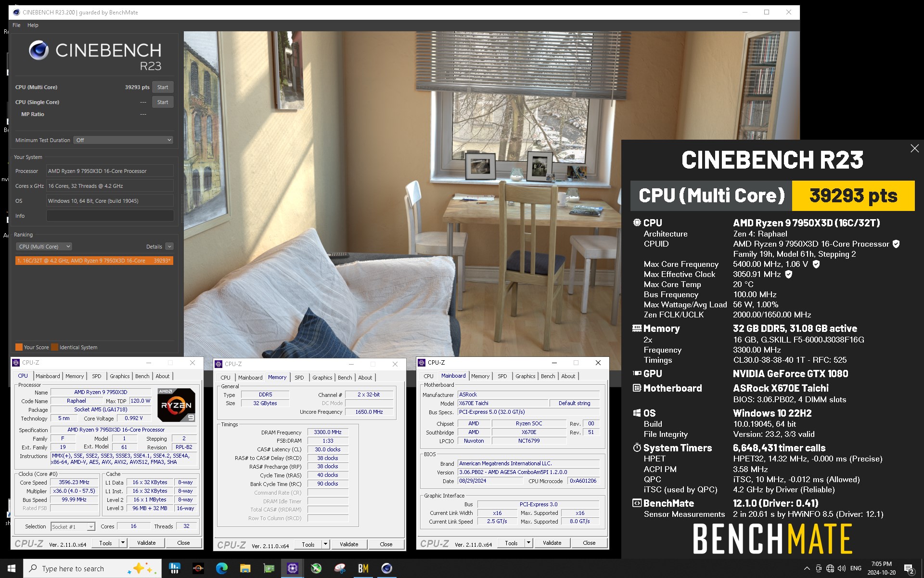Open the green orb app in taskbar
The image size is (924, 578).
pyautogui.click(x=316, y=568)
